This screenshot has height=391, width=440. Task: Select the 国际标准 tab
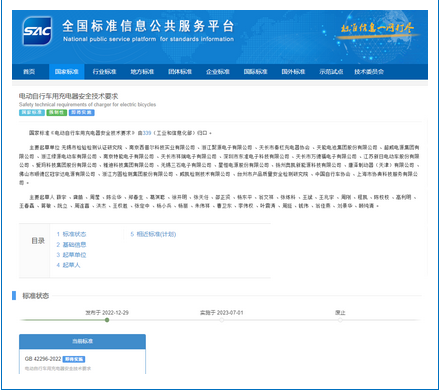(x=255, y=72)
